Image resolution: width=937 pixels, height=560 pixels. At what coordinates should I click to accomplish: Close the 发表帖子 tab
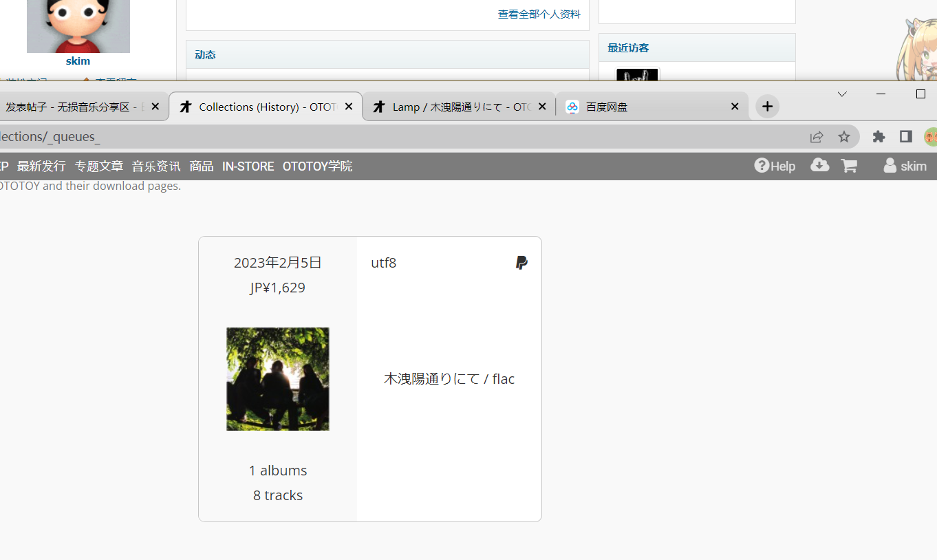(x=155, y=107)
